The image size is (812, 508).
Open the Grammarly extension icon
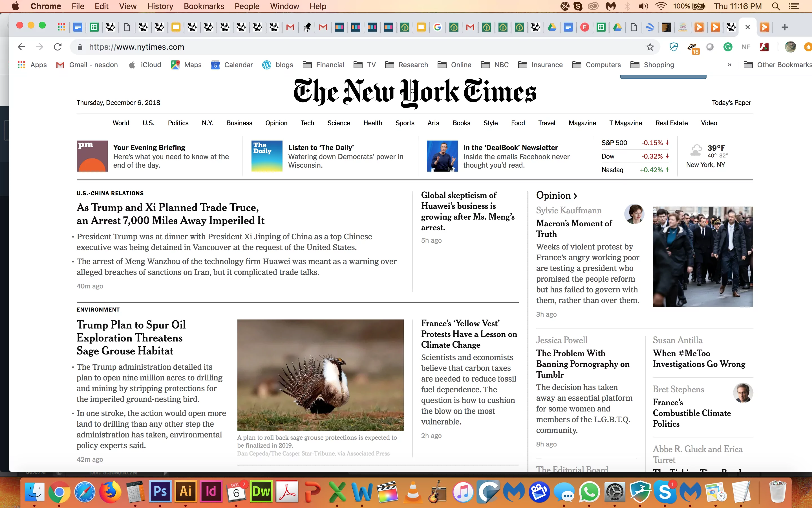[727, 47]
